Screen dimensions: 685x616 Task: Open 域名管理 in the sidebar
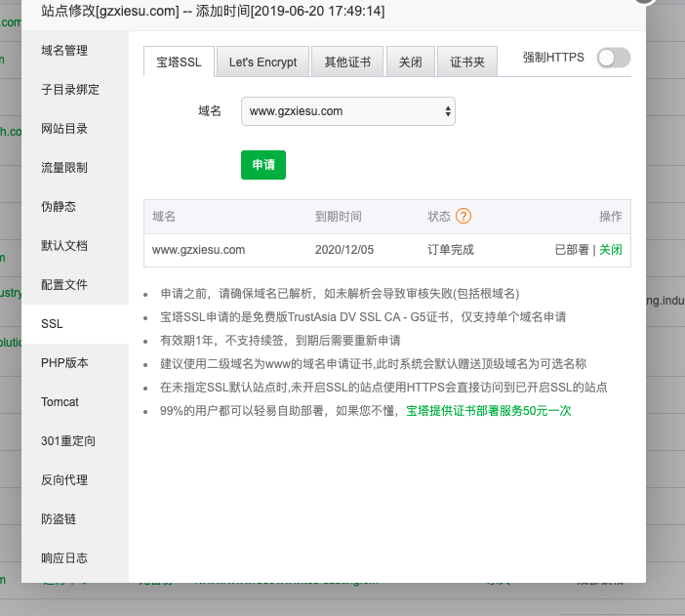click(75, 51)
